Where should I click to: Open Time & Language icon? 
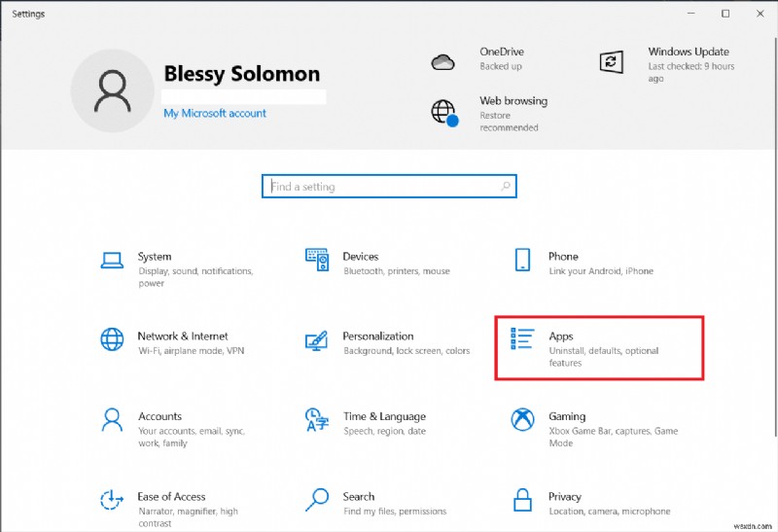(x=317, y=419)
